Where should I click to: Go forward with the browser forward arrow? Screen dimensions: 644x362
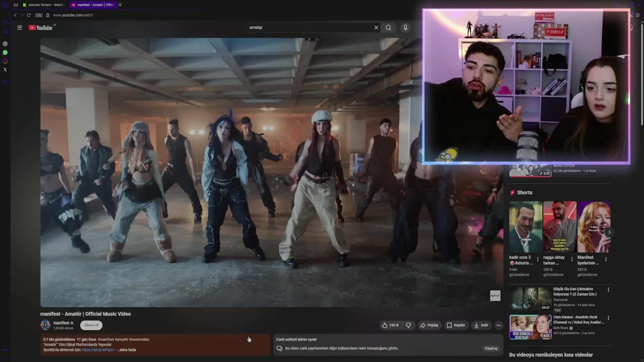pos(22,15)
